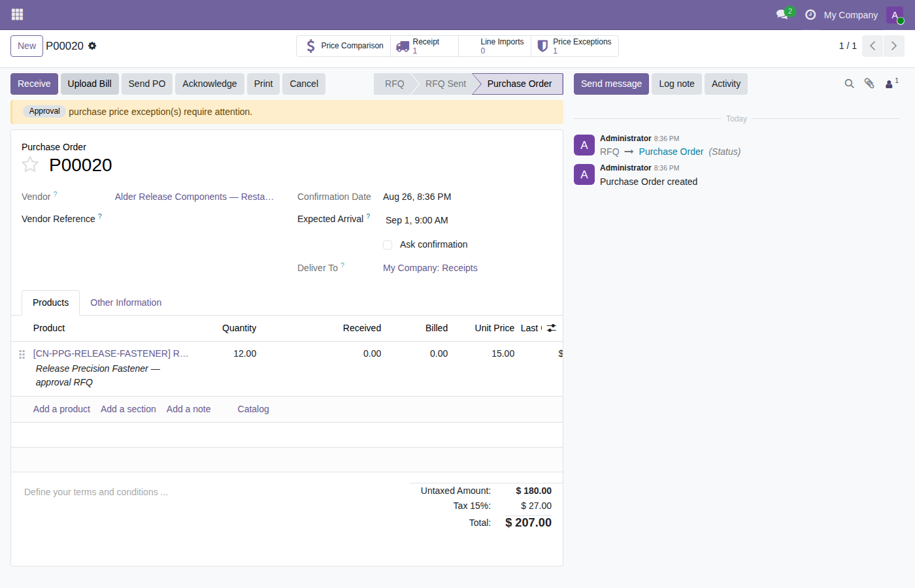Viewport: 915px width, 588px height.
Task: Cancel the purchase order
Action: 304,84
